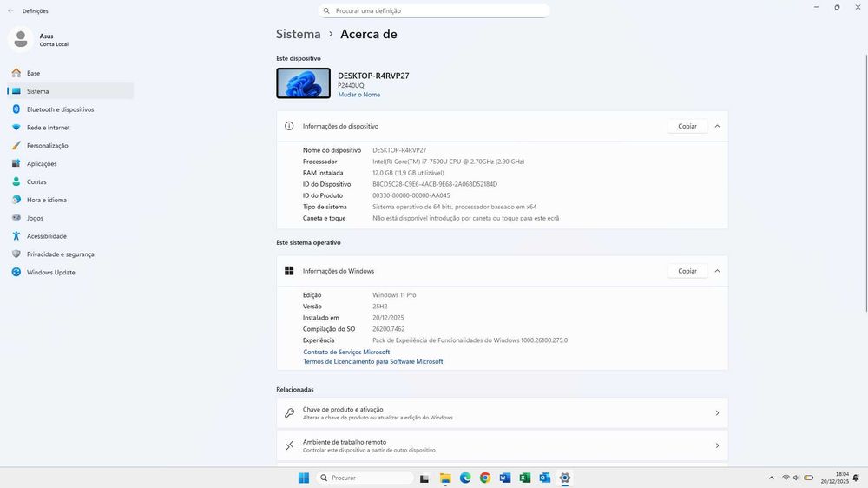
Task: Launch Google Chrome from the taskbar
Action: [485, 478]
